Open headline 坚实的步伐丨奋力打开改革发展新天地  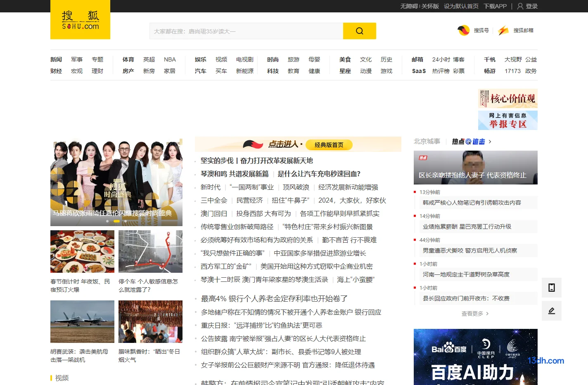257,161
